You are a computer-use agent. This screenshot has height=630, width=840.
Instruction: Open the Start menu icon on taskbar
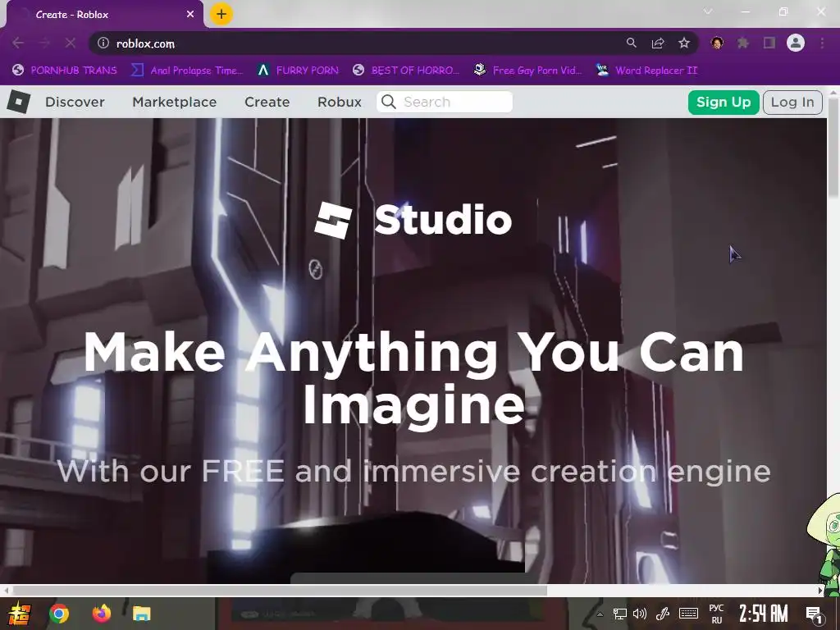(20, 614)
